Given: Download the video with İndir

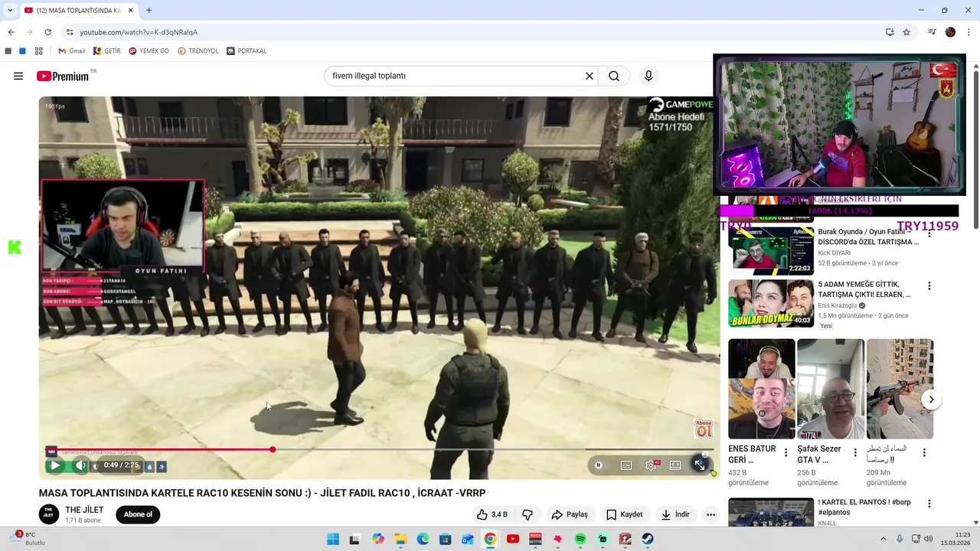Looking at the screenshot, I should click(x=675, y=514).
